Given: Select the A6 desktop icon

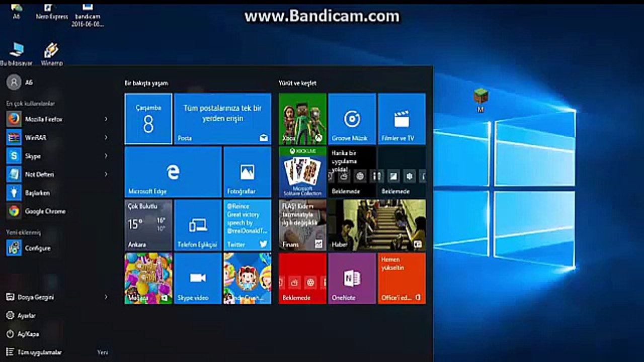Looking at the screenshot, I should tap(17, 11).
